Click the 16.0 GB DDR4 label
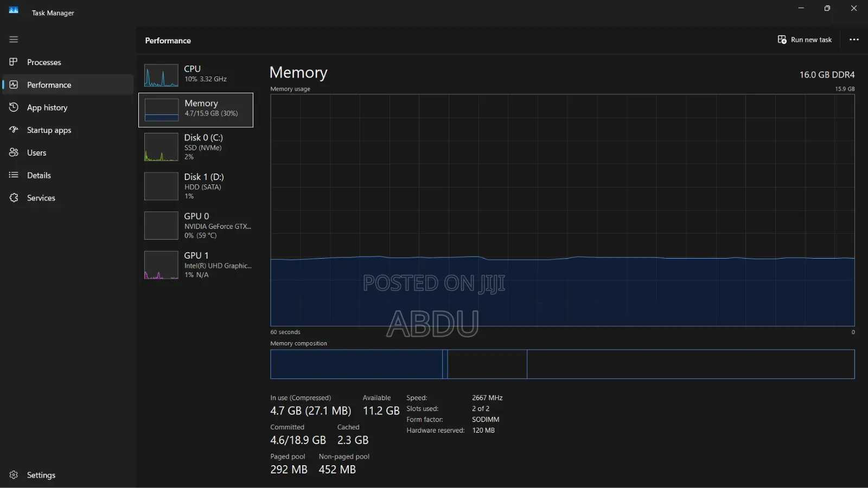The height and width of the screenshot is (488, 868). click(827, 75)
